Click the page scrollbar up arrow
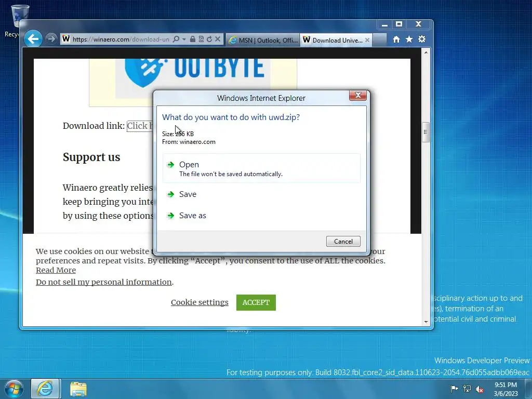 [x=426, y=52]
